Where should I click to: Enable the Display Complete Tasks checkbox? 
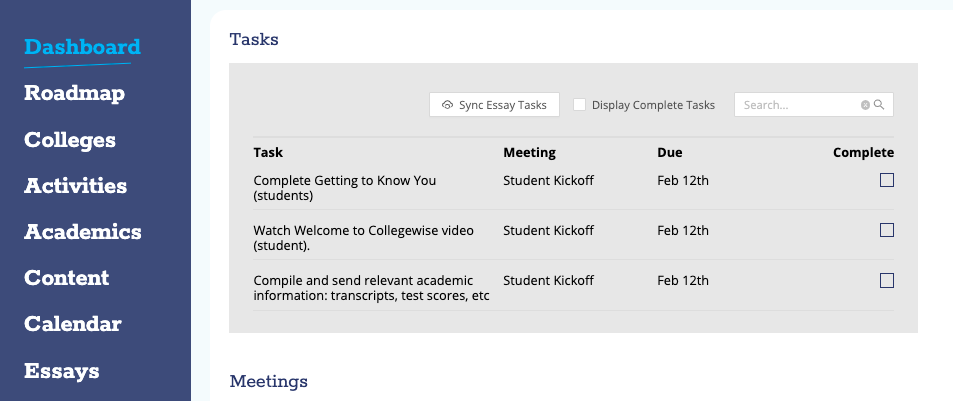tap(579, 105)
